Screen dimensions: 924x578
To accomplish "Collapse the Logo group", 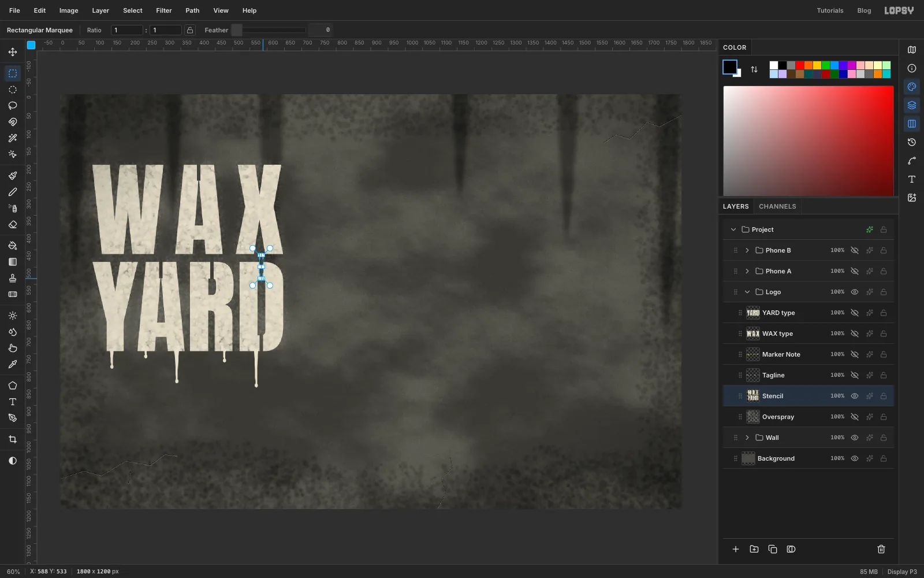I will coord(747,292).
